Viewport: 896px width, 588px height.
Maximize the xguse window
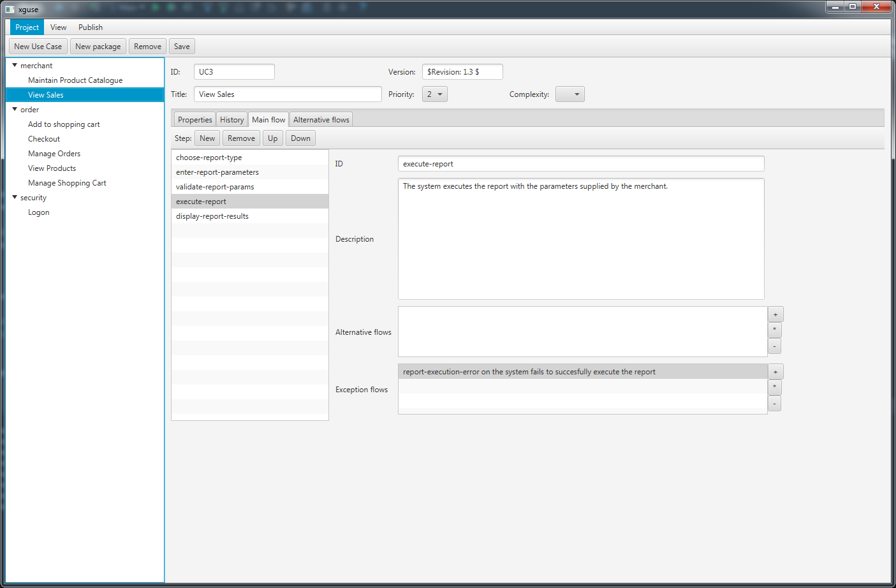click(852, 6)
